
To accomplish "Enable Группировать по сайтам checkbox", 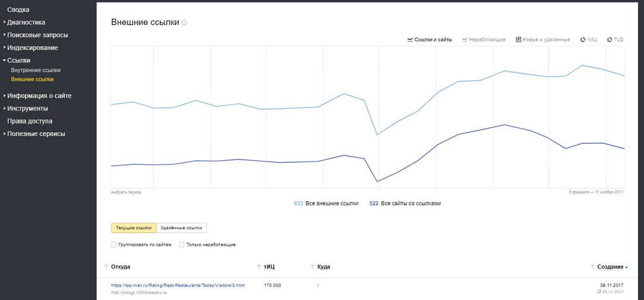I will point(114,244).
